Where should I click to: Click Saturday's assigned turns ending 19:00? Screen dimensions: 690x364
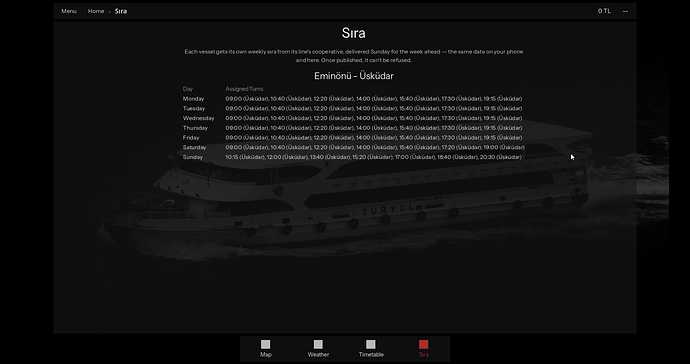(375, 147)
